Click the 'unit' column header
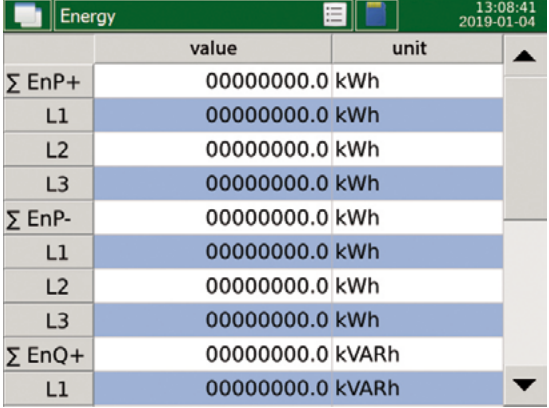This screenshot has height=408, width=549. 417,49
